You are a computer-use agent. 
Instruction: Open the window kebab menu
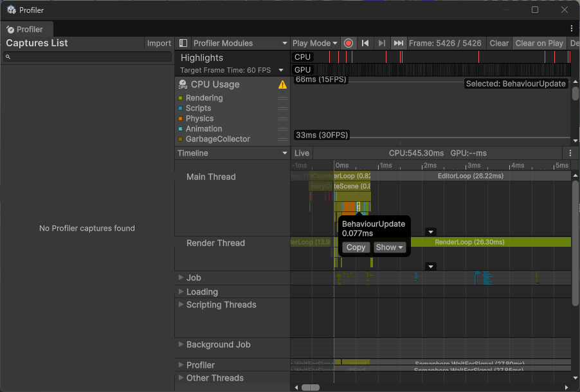point(571,29)
